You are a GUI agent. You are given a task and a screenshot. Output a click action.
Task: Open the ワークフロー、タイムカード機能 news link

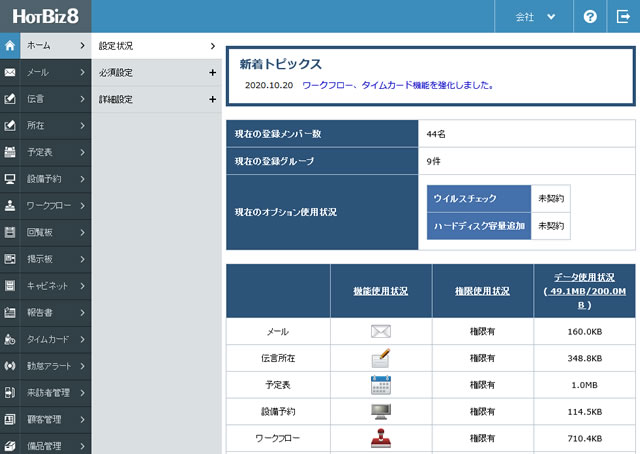(x=397, y=86)
